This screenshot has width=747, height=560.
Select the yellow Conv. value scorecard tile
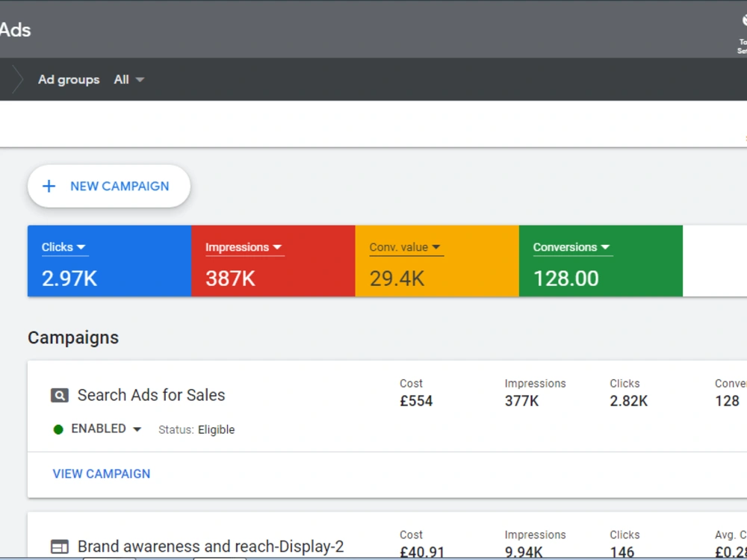pyautogui.click(x=437, y=261)
